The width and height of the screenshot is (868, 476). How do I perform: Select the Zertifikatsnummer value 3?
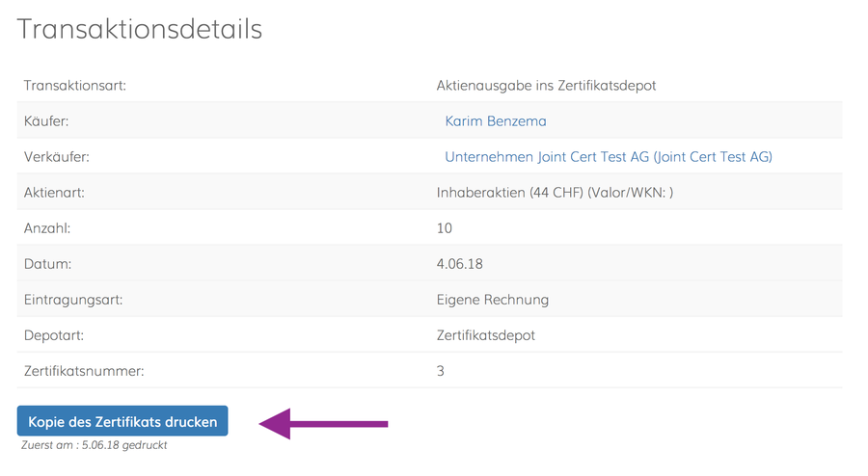(440, 371)
